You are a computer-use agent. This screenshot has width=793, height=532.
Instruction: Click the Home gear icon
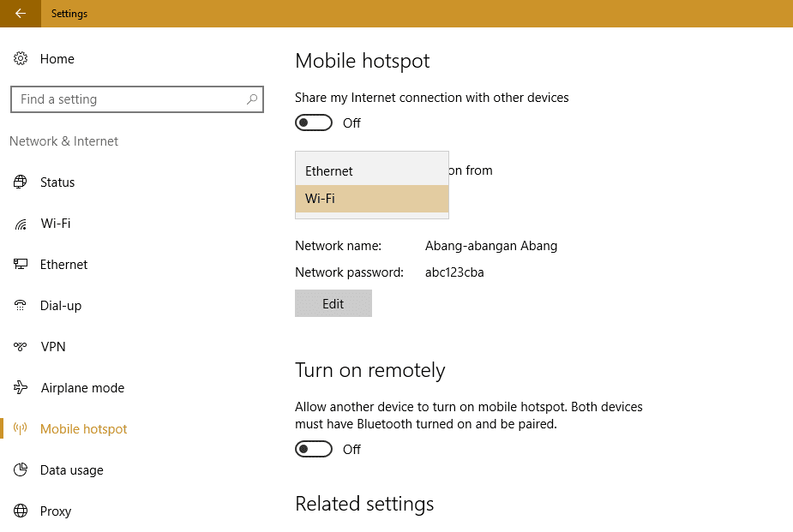(x=21, y=58)
